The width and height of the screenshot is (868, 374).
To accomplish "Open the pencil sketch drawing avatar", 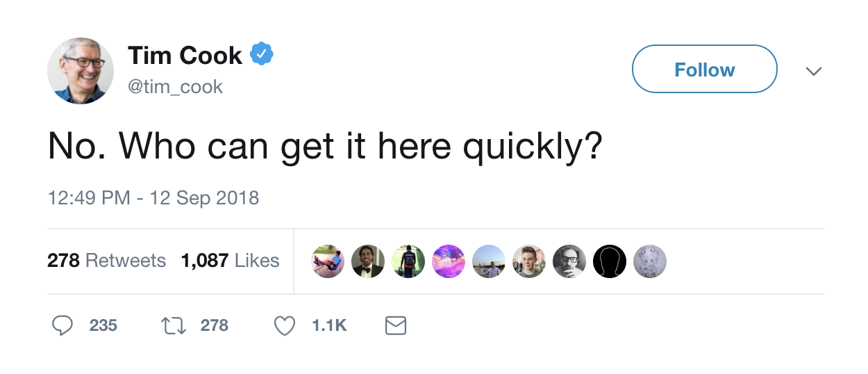I will (x=650, y=261).
